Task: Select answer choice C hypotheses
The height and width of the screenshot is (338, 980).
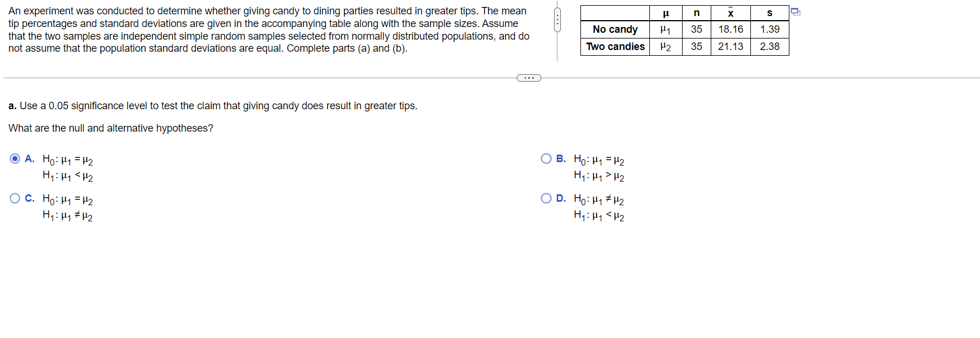Action: (x=14, y=198)
